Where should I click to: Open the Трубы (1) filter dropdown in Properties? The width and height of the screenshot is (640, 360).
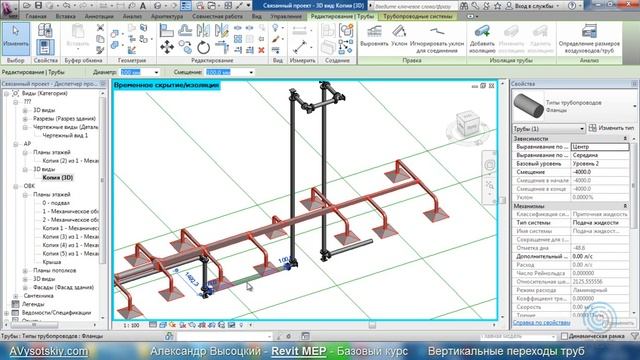(x=581, y=129)
